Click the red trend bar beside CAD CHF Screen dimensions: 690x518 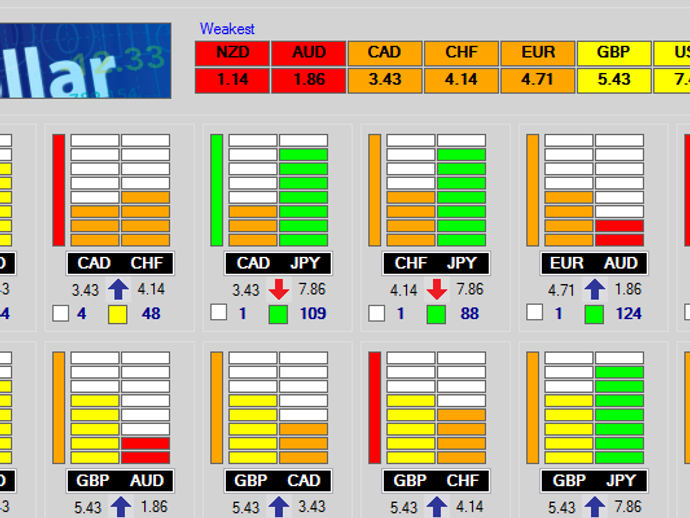point(59,190)
